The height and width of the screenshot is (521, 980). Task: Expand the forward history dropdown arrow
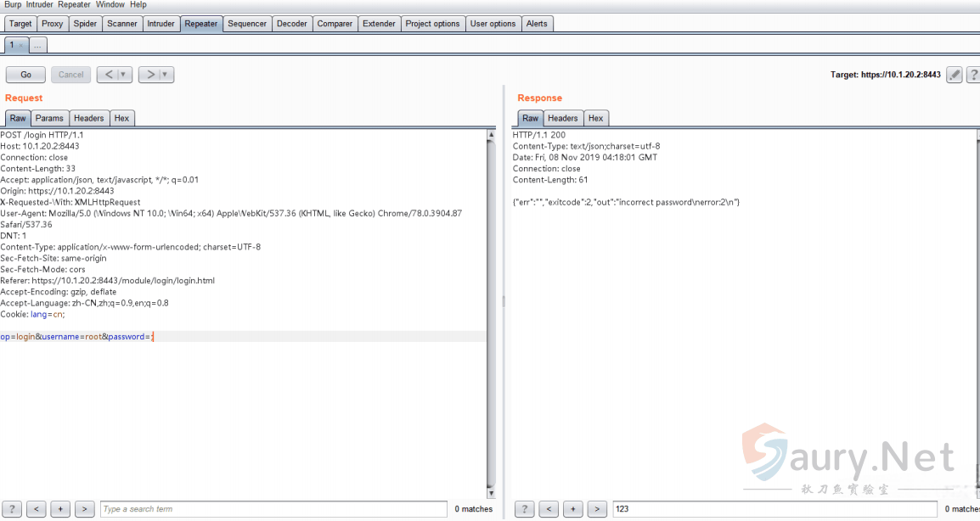tap(166, 75)
